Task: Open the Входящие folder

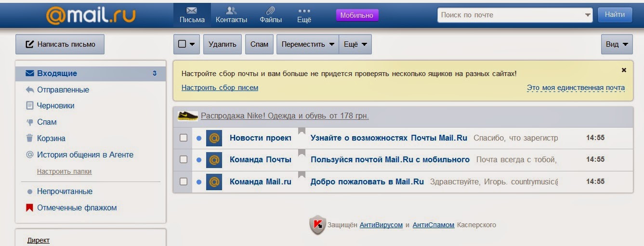Action: pos(91,74)
